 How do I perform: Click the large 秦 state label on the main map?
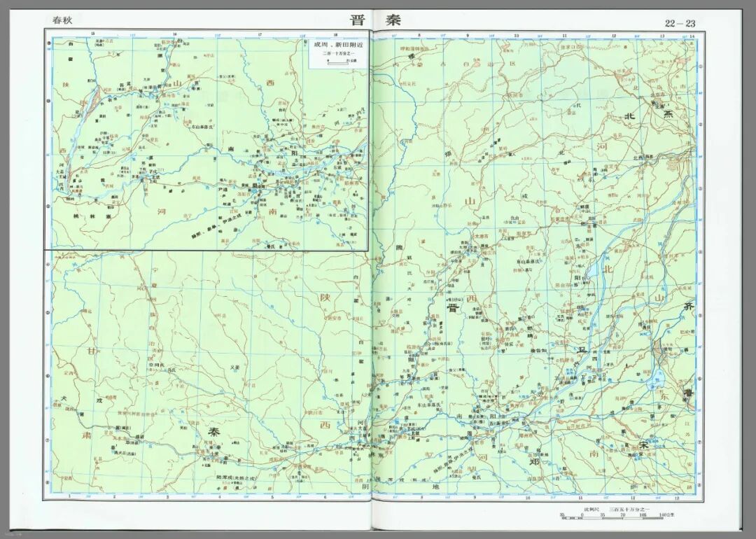(213, 431)
